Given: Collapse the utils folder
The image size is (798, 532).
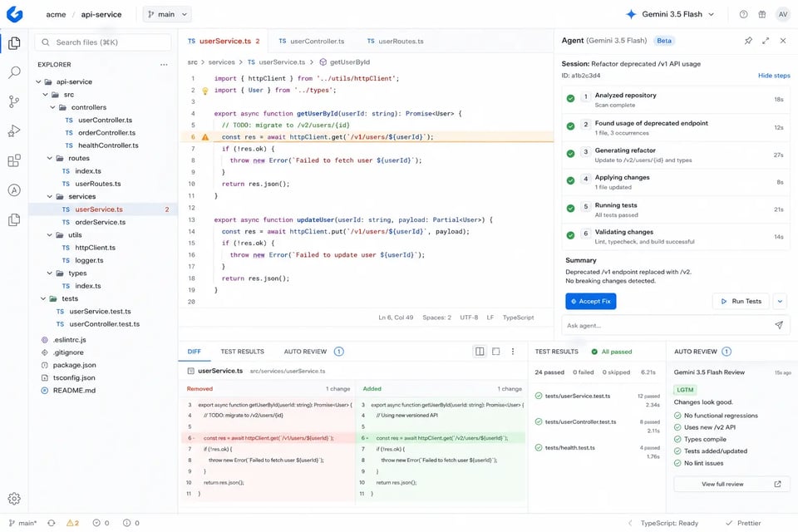Looking at the screenshot, I should point(49,235).
